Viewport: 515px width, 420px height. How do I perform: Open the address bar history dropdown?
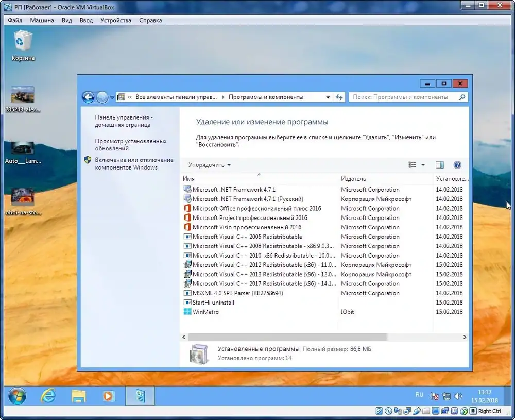pyautogui.click(x=328, y=97)
